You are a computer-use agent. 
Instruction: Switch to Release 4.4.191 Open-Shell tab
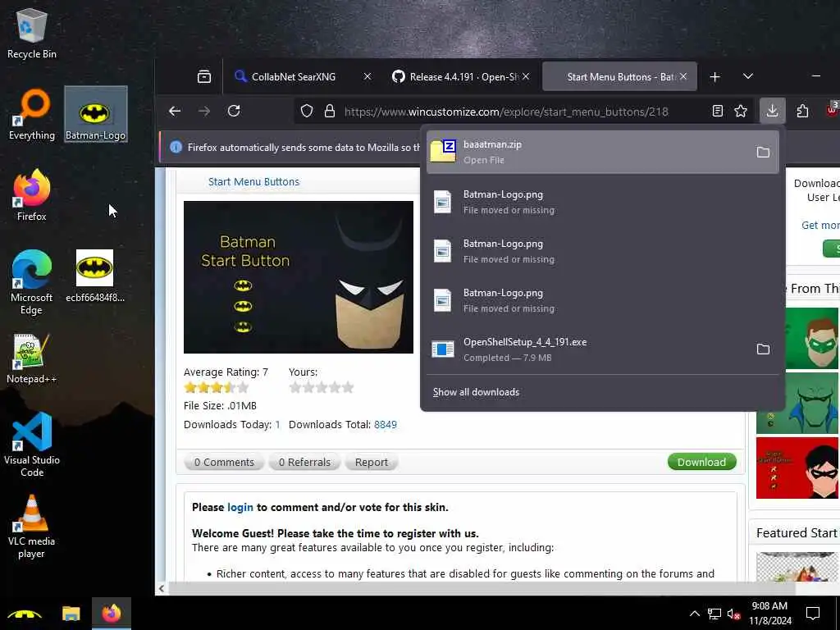coord(459,76)
